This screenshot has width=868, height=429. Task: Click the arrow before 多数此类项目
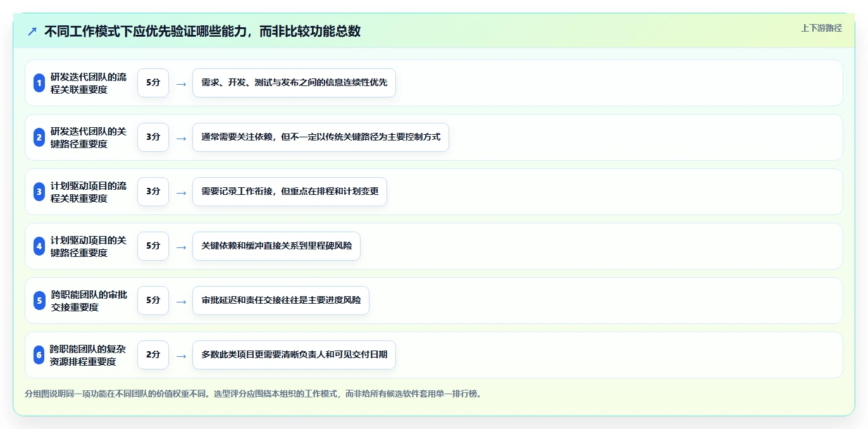(x=181, y=356)
